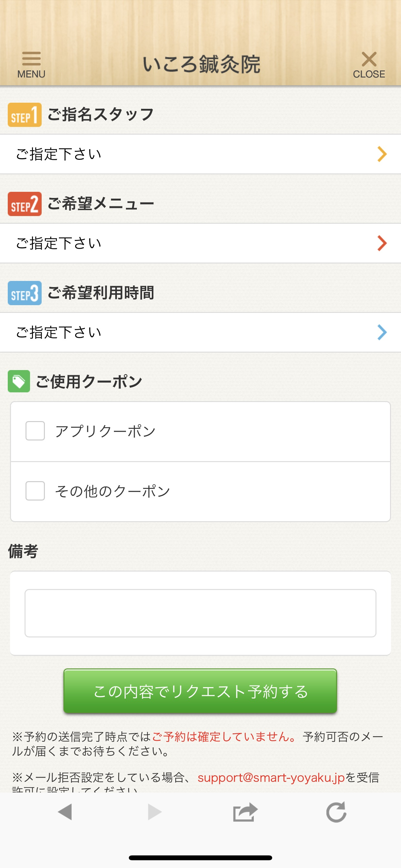Focus the 備考 remarks text field
401x868 pixels.
point(200,613)
